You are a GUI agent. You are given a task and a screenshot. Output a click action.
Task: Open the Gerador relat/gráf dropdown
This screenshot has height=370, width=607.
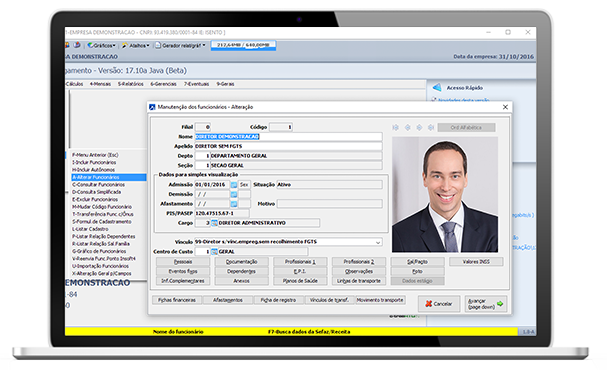click(180, 46)
